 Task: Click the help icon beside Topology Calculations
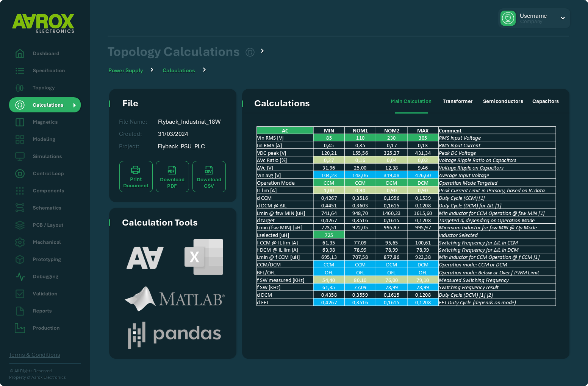click(x=250, y=52)
